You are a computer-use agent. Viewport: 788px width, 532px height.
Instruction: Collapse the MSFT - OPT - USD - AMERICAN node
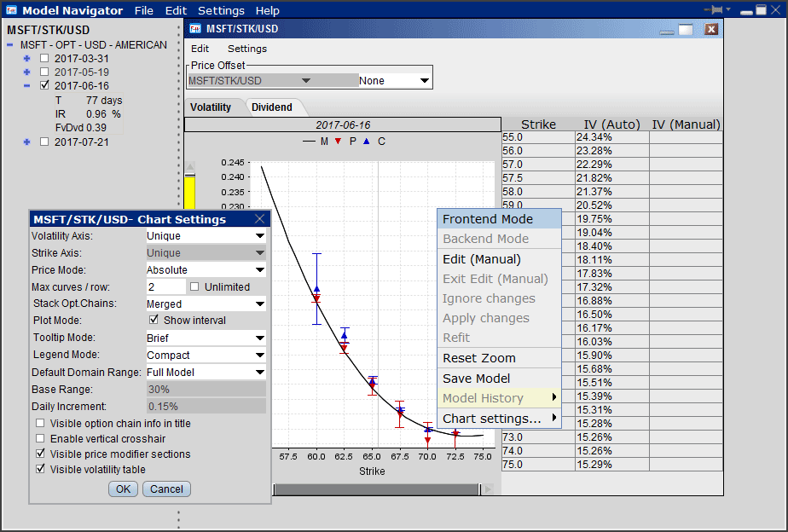tap(9, 45)
